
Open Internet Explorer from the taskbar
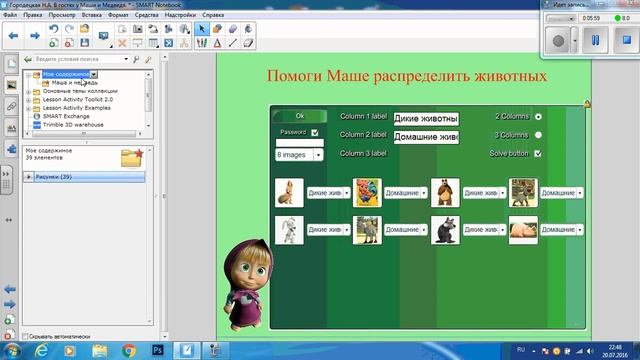(41, 351)
